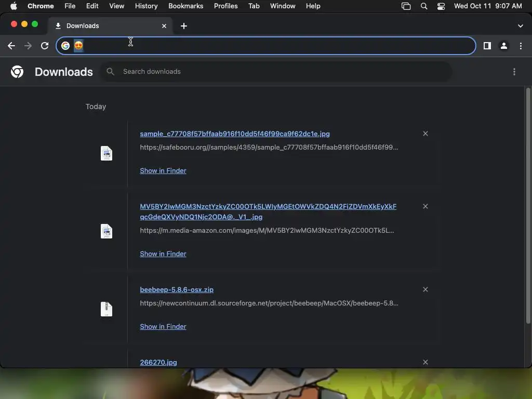Image resolution: width=532 pixels, height=399 pixels.
Task: Open the File menu
Action: pyautogui.click(x=70, y=6)
